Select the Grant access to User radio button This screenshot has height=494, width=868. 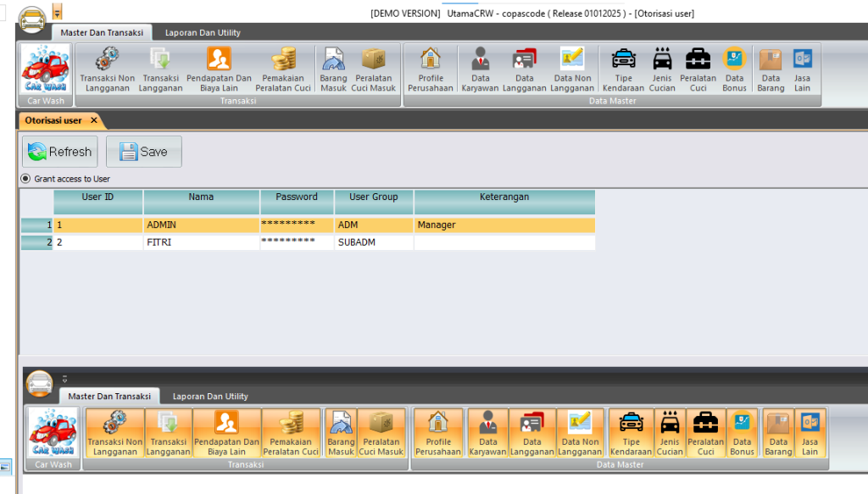25,179
